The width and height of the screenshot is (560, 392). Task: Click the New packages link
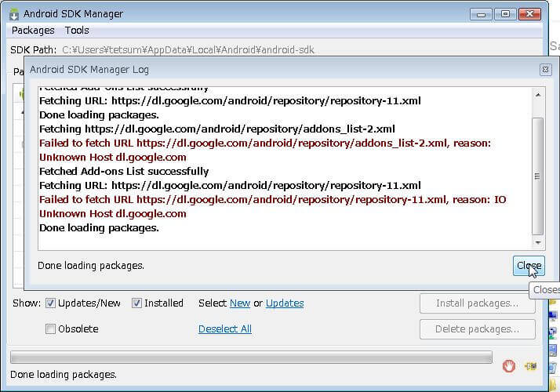(x=239, y=303)
